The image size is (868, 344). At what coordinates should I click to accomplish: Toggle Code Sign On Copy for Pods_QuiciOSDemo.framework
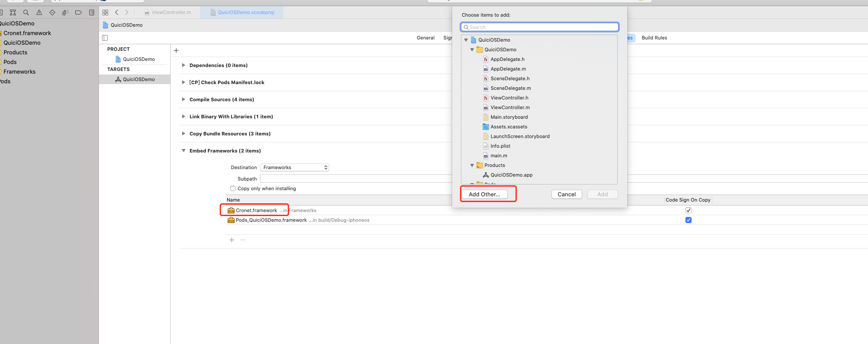coord(689,220)
